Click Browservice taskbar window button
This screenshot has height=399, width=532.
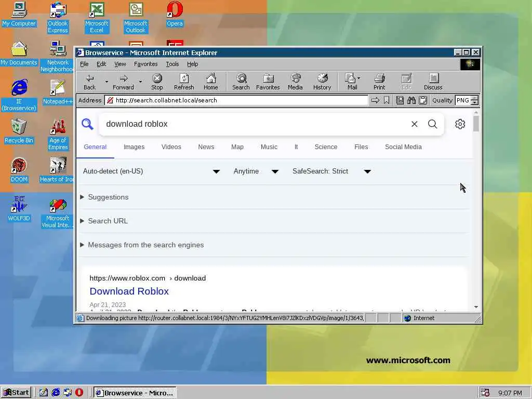pyautogui.click(x=135, y=393)
